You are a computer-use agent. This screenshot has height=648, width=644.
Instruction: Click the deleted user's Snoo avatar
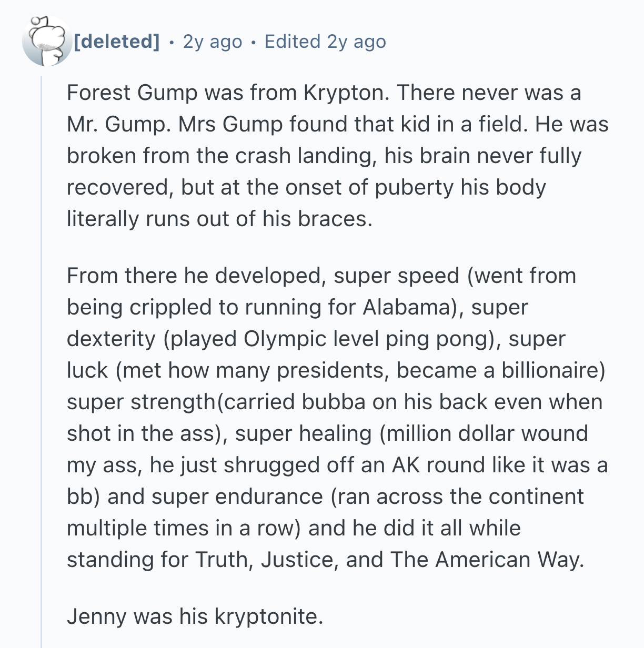coord(47,41)
